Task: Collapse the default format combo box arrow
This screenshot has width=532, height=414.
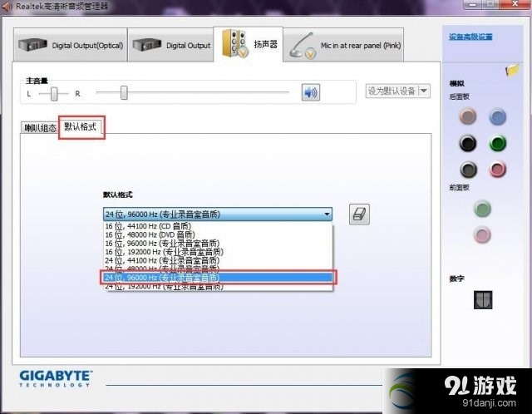Action: coord(327,214)
